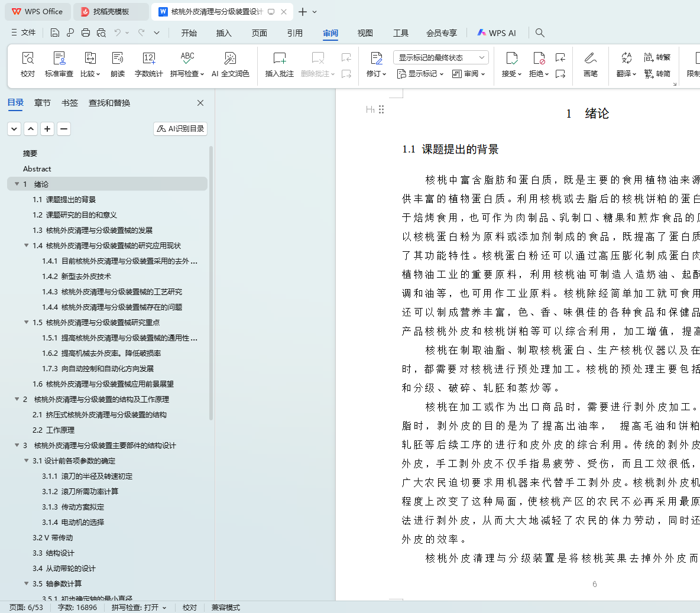Click the redo arrow icon
This screenshot has height=613, width=700.
(141, 33)
